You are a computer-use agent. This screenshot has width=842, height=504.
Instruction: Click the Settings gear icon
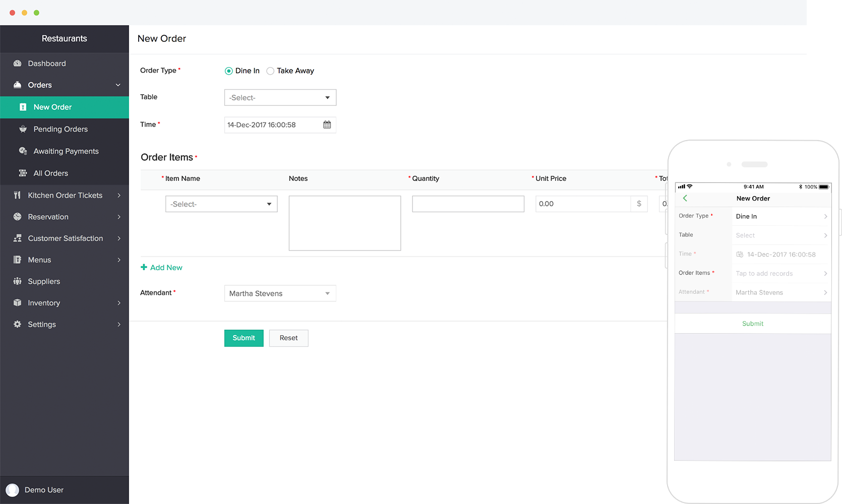pos(17,324)
